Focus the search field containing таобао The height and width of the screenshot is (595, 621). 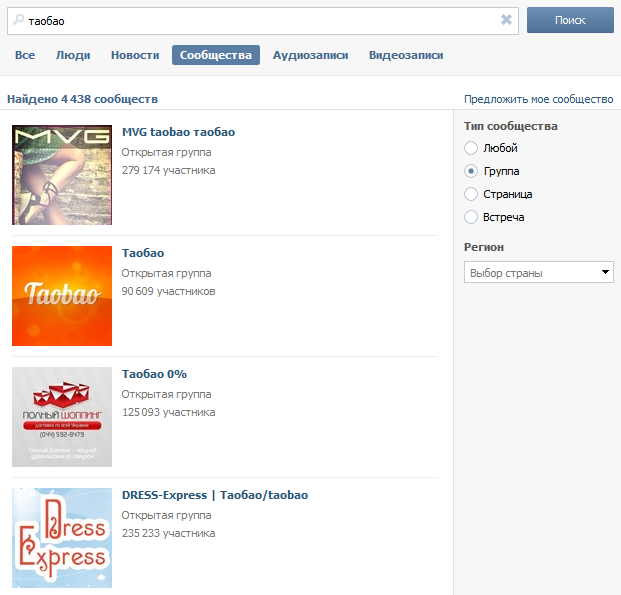263,21
